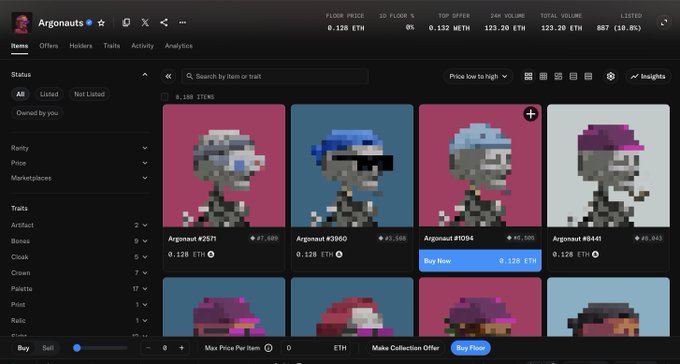Collapse the Status section
Screen dimensions: 680x364
pyautogui.click(x=145, y=75)
